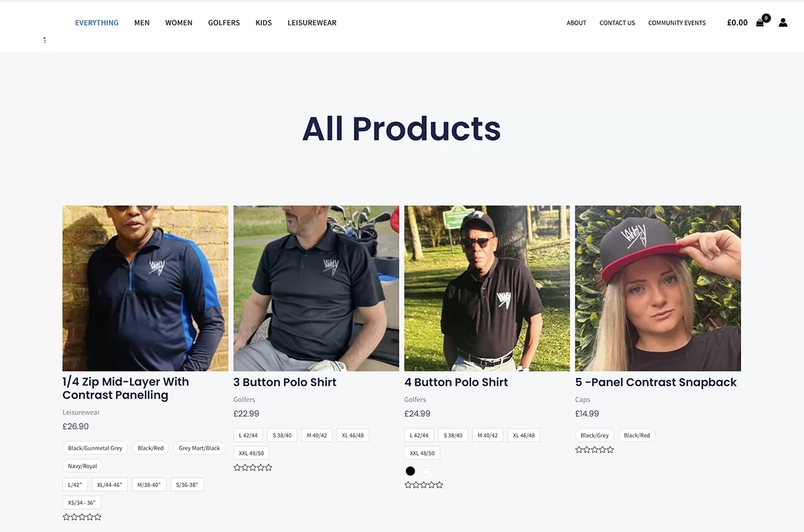Open the Contact Us link
This screenshot has height=532, width=804.
point(617,23)
